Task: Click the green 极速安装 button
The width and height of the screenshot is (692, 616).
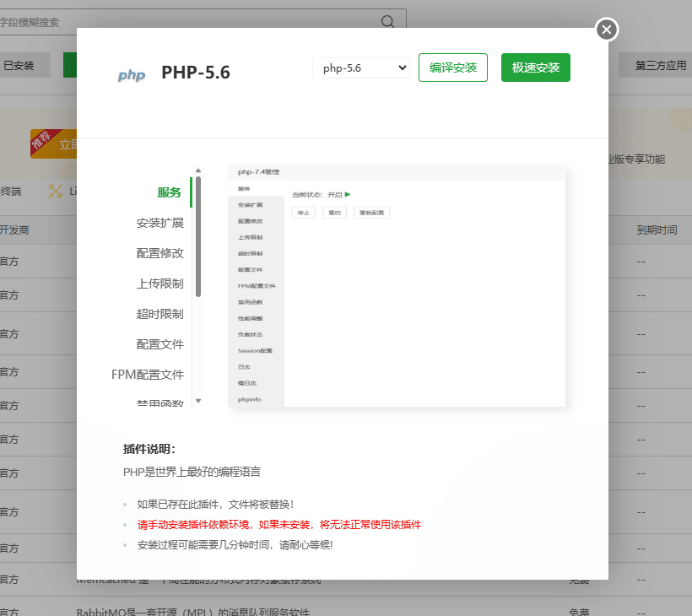Action: [x=535, y=68]
